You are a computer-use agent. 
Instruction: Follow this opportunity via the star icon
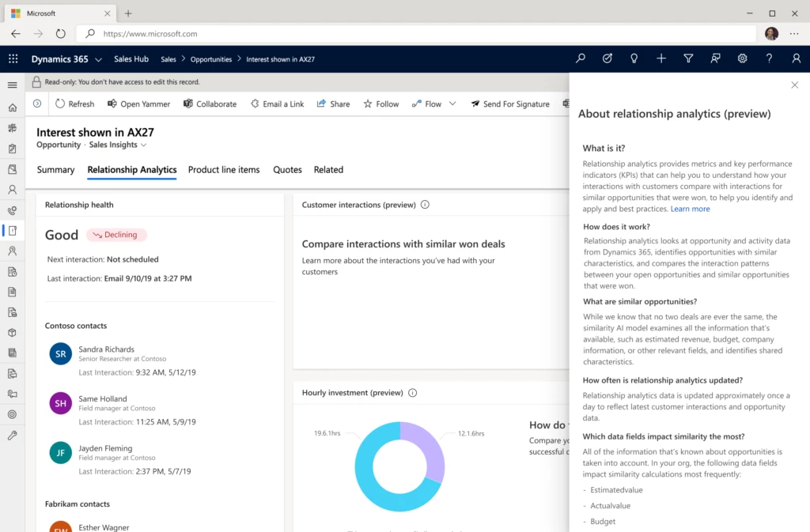pos(369,104)
